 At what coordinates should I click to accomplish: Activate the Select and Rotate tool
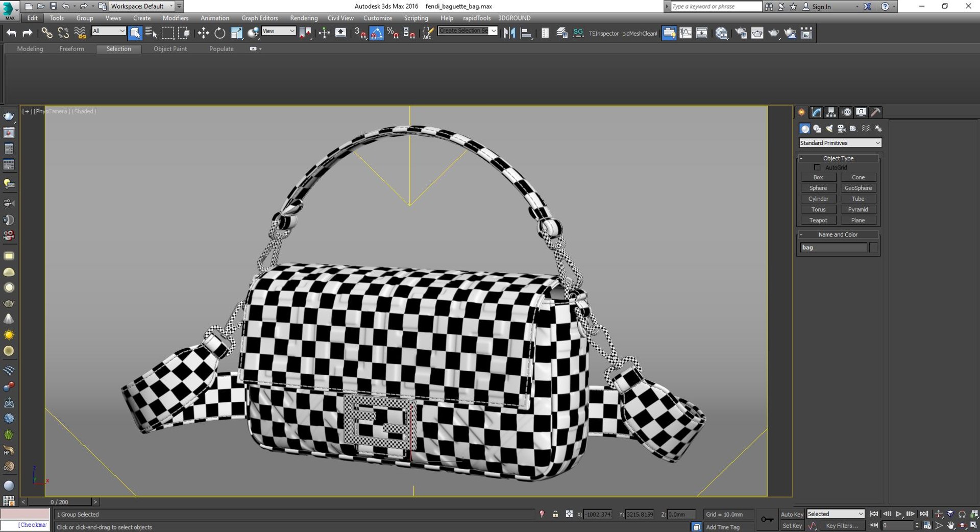[219, 33]
